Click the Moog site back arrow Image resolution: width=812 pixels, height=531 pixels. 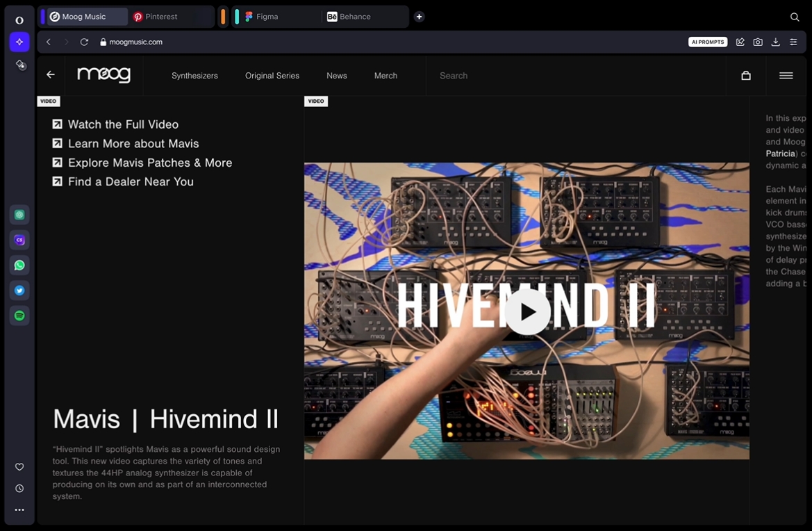tap(51, 75)
